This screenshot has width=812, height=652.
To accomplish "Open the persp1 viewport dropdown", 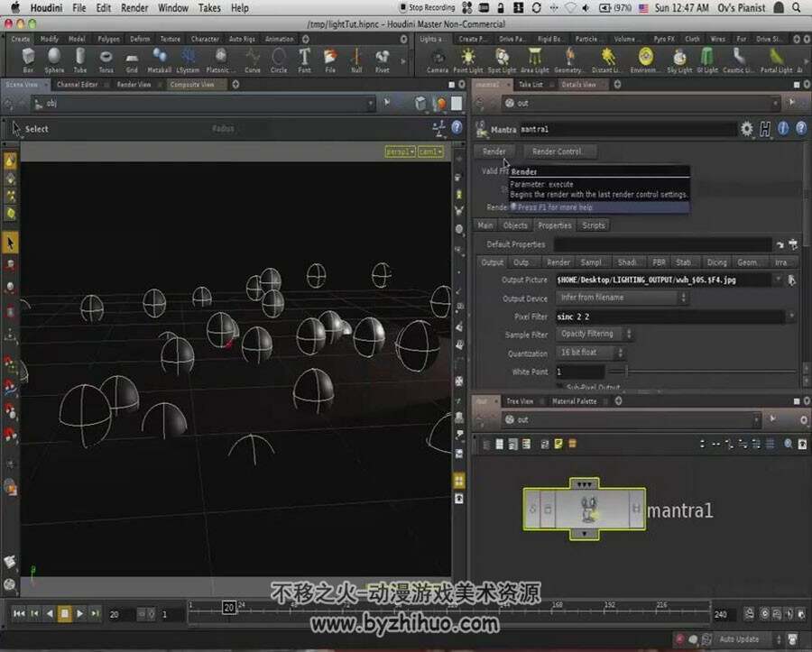I will (x=401, y=152).
